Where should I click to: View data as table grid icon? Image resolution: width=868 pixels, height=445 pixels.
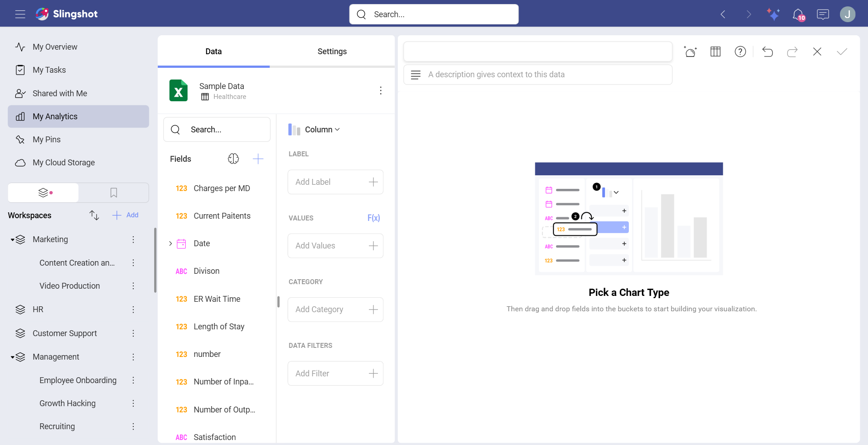point(715,52)
